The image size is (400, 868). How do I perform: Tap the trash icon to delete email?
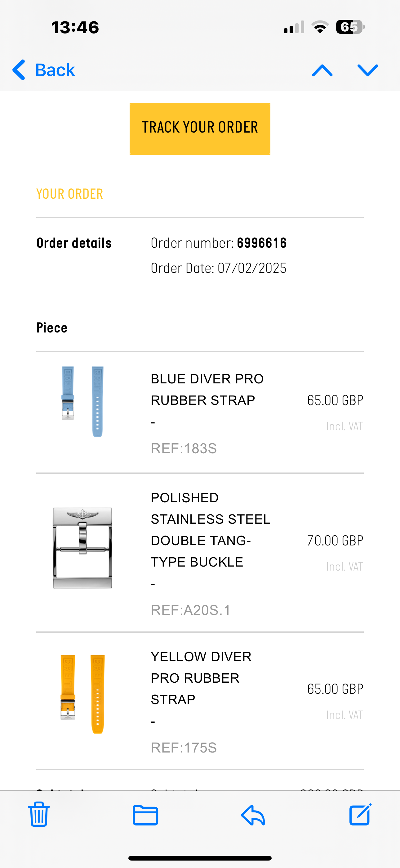pyautogui.click(x=39, y=814)
